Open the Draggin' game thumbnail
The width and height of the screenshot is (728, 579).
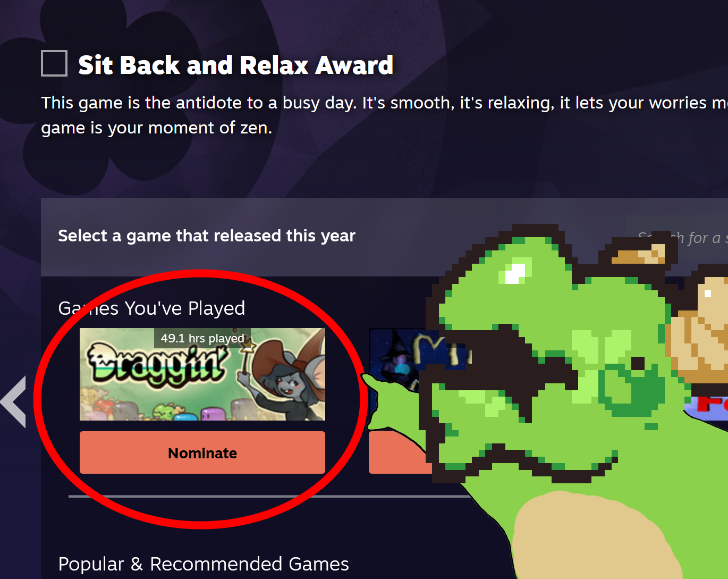tap(202, 374)
